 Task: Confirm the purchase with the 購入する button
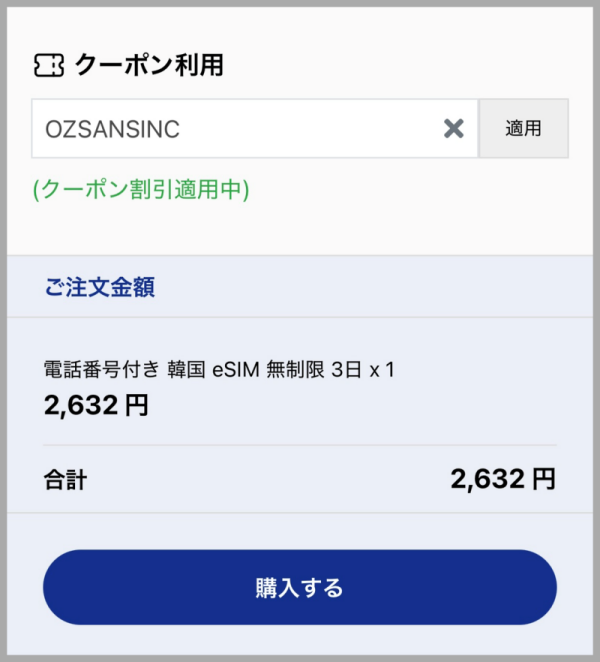[x=300, y=587]
